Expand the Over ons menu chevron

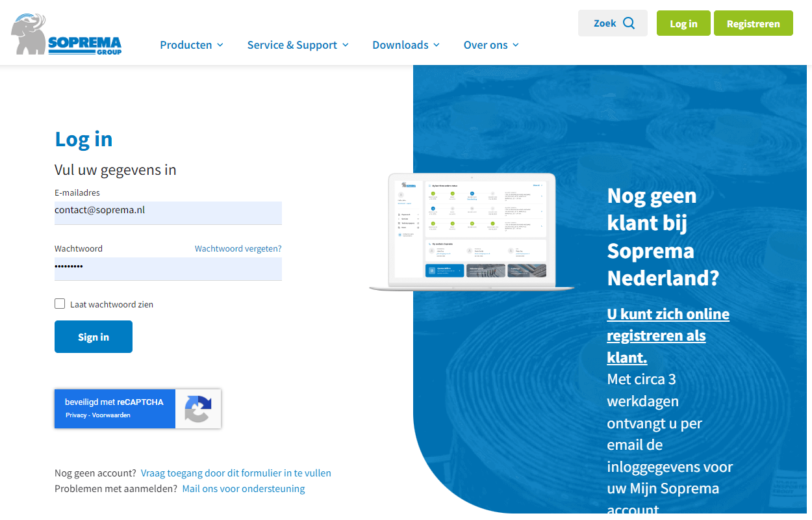point(516,45)
